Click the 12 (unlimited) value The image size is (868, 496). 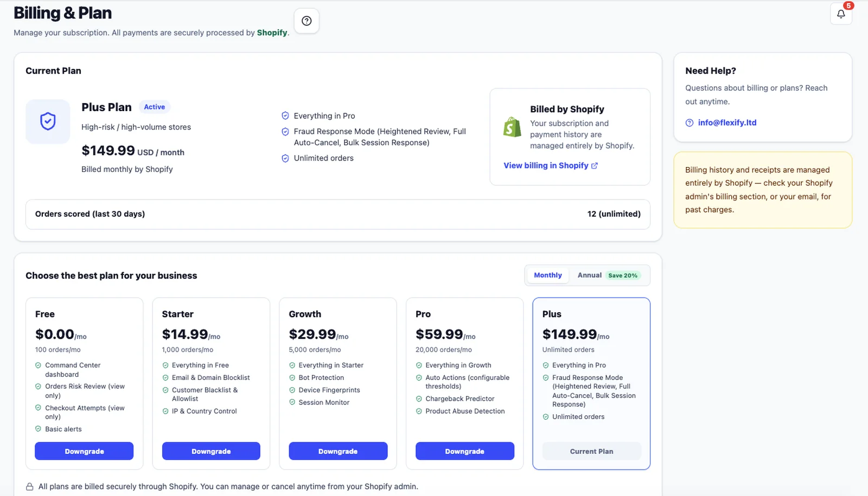pyautogui.click(x=614, y=214)
